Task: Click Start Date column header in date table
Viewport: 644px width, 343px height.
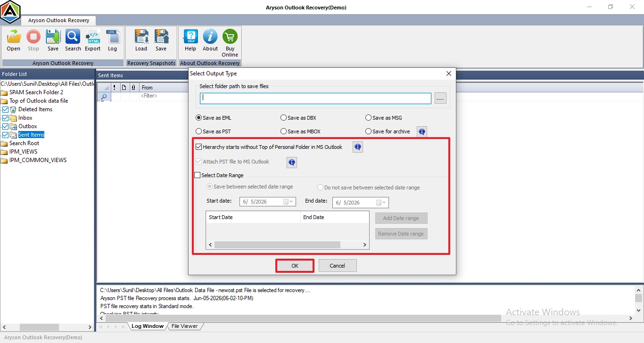Action: 253,217
